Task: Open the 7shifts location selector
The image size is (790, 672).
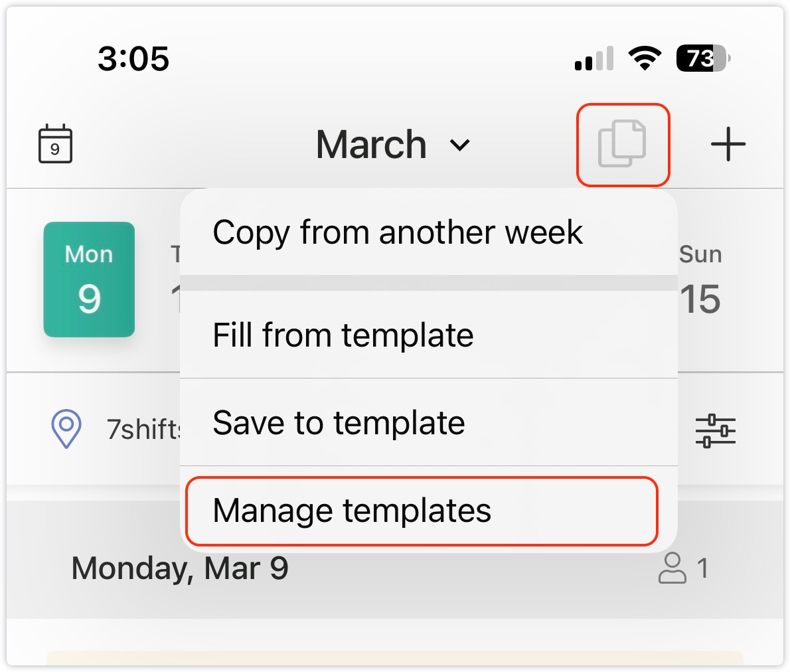Action: (143, 430)
